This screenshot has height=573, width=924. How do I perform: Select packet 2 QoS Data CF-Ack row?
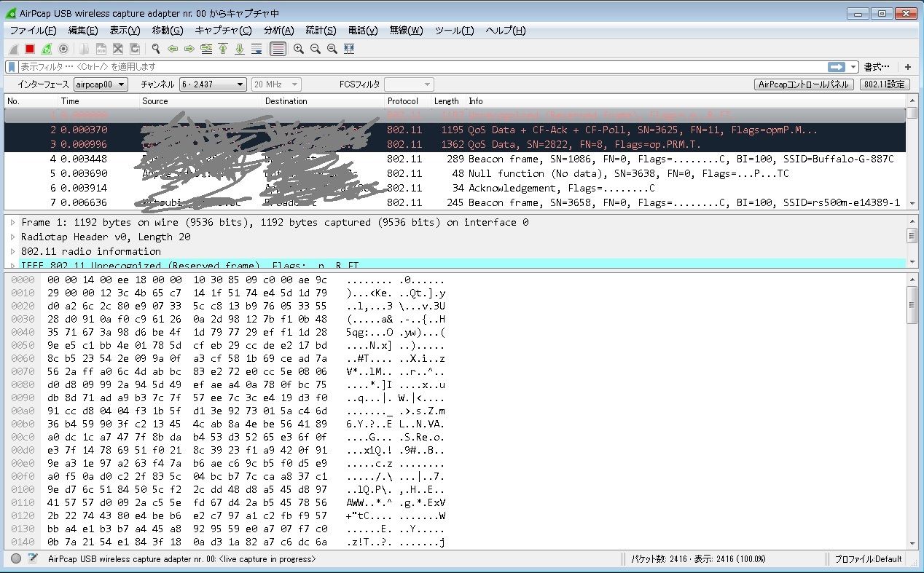455,130
